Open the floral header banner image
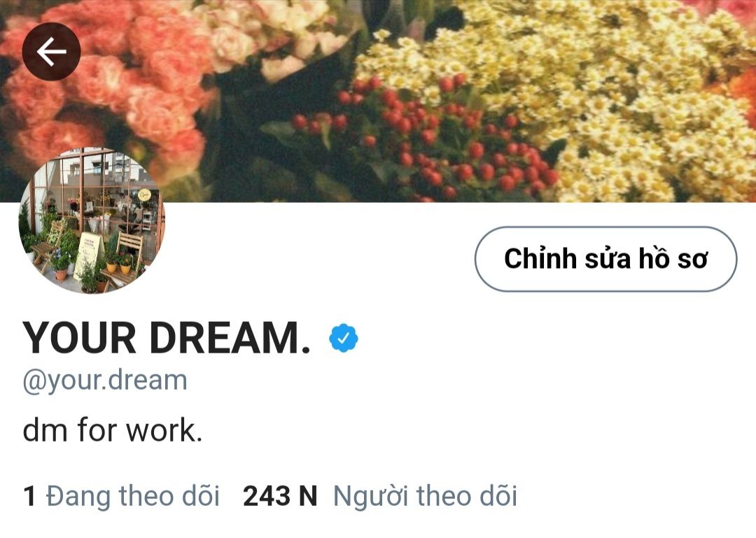 tap(378, 101)
